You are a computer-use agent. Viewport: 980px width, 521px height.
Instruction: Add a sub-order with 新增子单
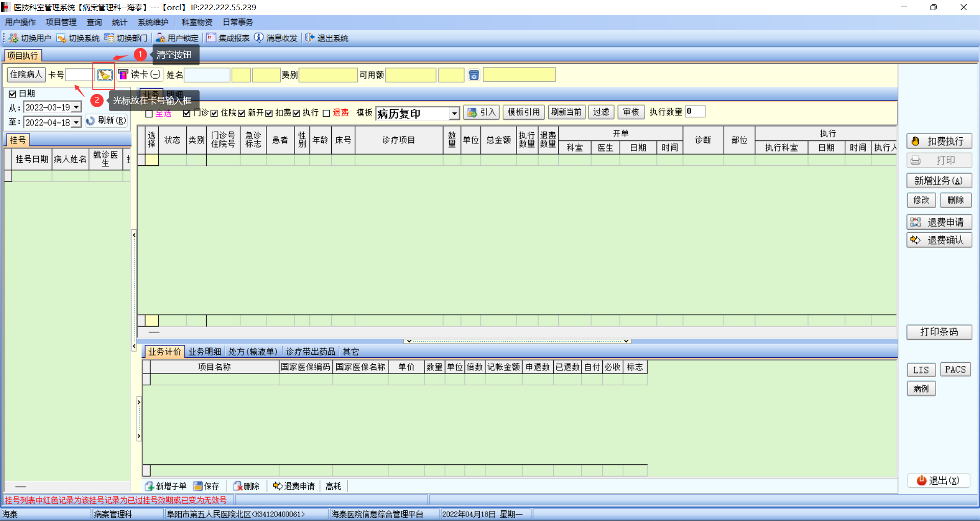tap(166, 486)
